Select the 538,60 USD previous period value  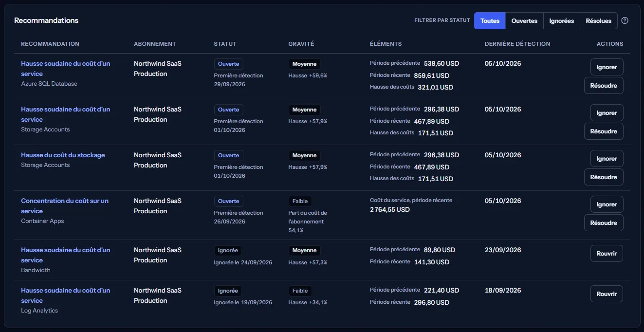pos(442,64)
